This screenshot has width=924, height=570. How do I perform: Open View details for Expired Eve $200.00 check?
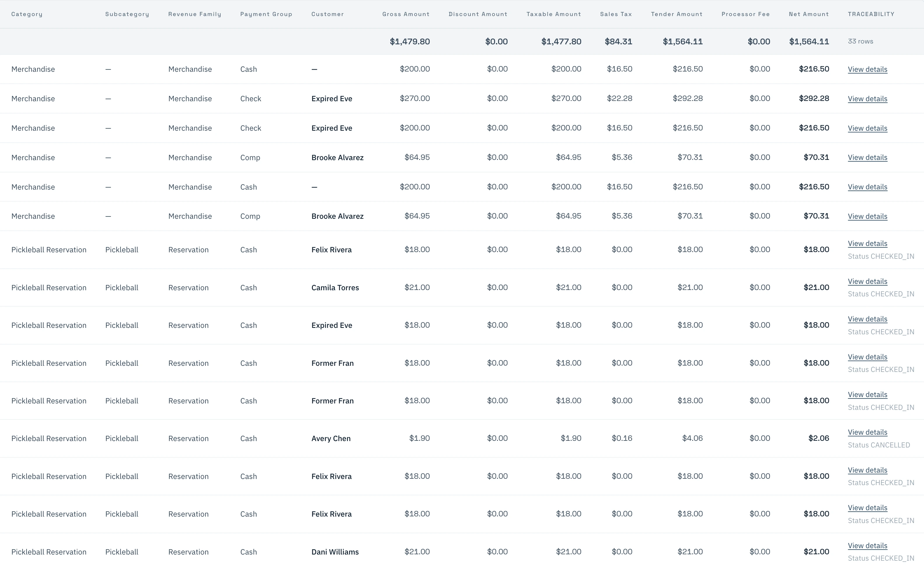(867, 128)
